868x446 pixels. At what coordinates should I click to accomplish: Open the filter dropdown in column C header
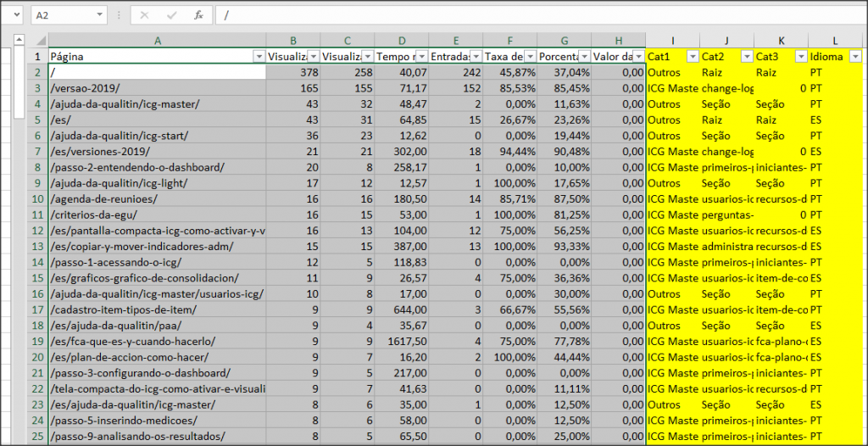367,57
